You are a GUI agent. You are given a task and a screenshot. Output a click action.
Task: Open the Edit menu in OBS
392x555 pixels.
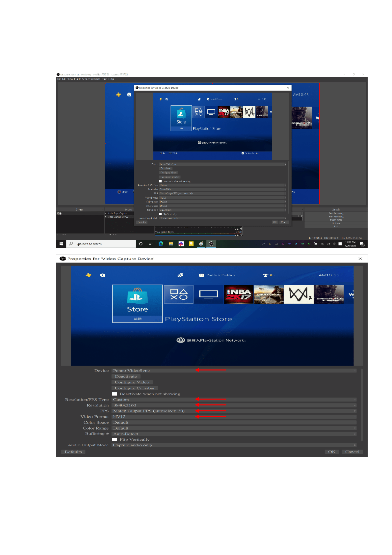(x=64, y=79)
